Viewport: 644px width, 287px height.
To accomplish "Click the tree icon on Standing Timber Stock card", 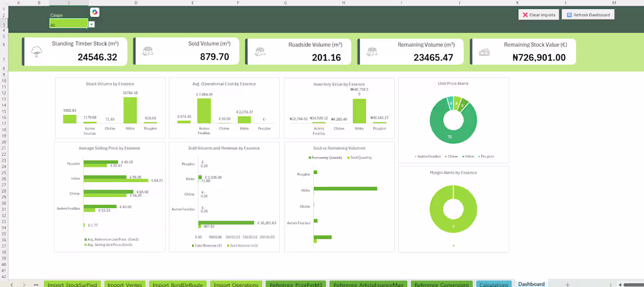I will (x=37, y=52).
